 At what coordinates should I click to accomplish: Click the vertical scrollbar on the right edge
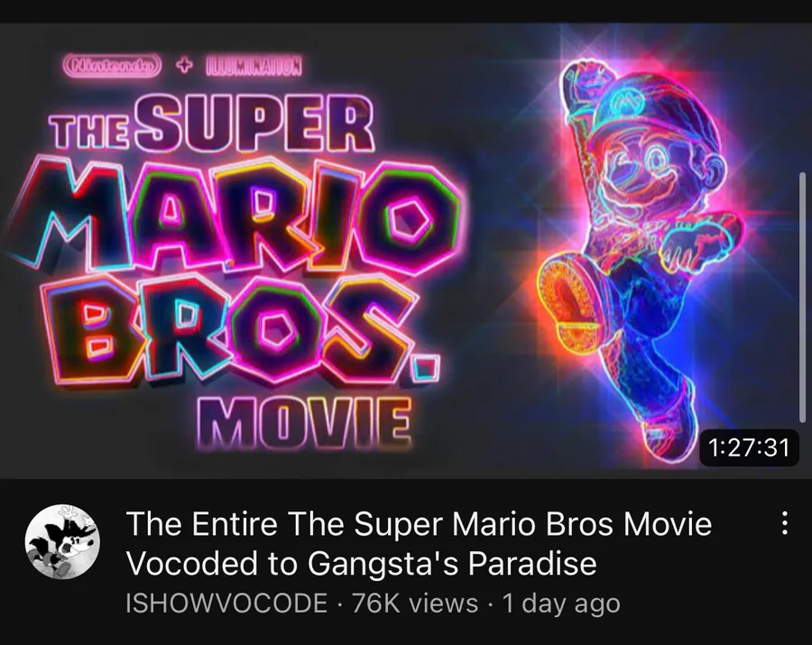pos(802,299)
